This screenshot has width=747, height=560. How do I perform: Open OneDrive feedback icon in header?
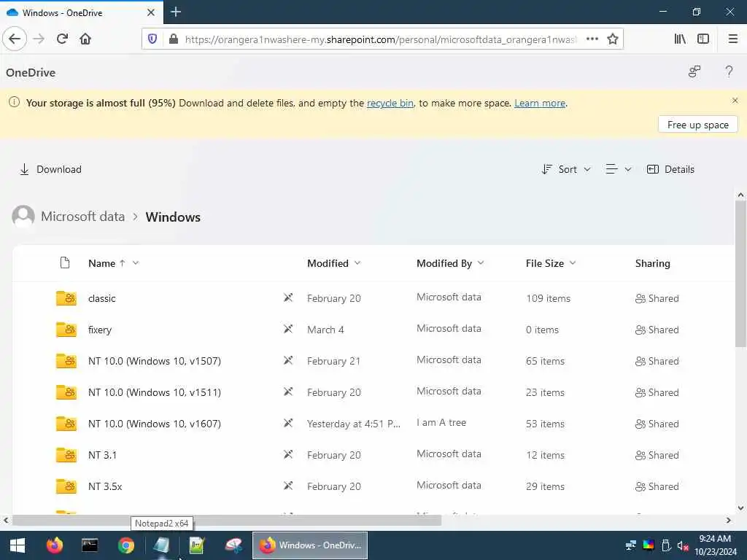pyautogui.click(x=694, y=72)
